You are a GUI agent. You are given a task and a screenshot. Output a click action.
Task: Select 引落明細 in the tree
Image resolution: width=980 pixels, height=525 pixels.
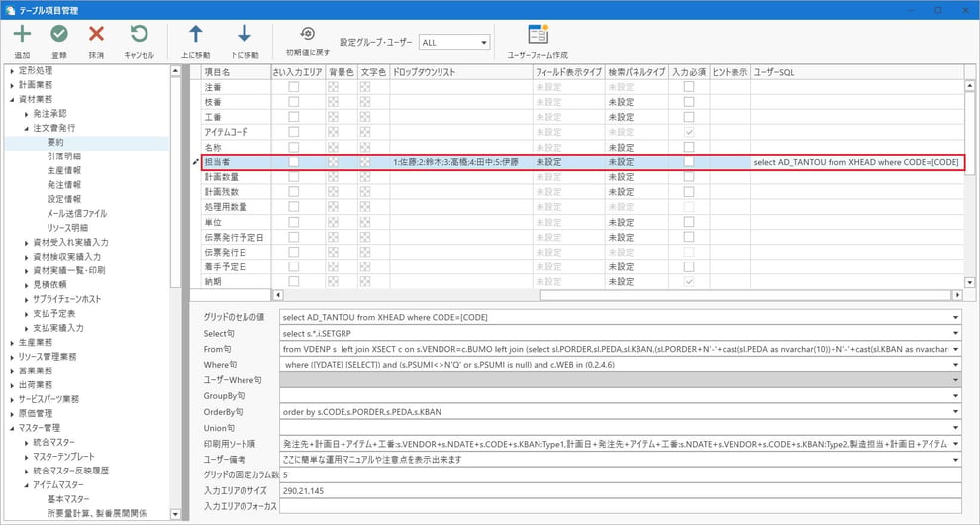point(63,157)
